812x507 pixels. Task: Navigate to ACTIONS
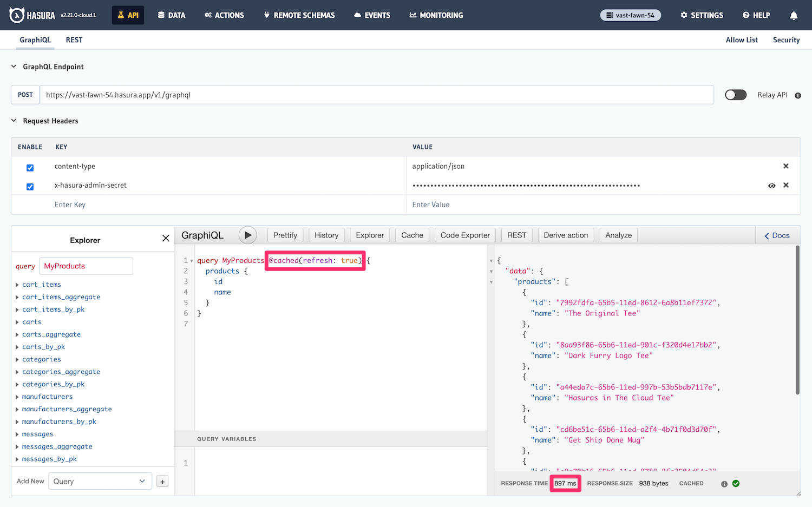[224, 15]
